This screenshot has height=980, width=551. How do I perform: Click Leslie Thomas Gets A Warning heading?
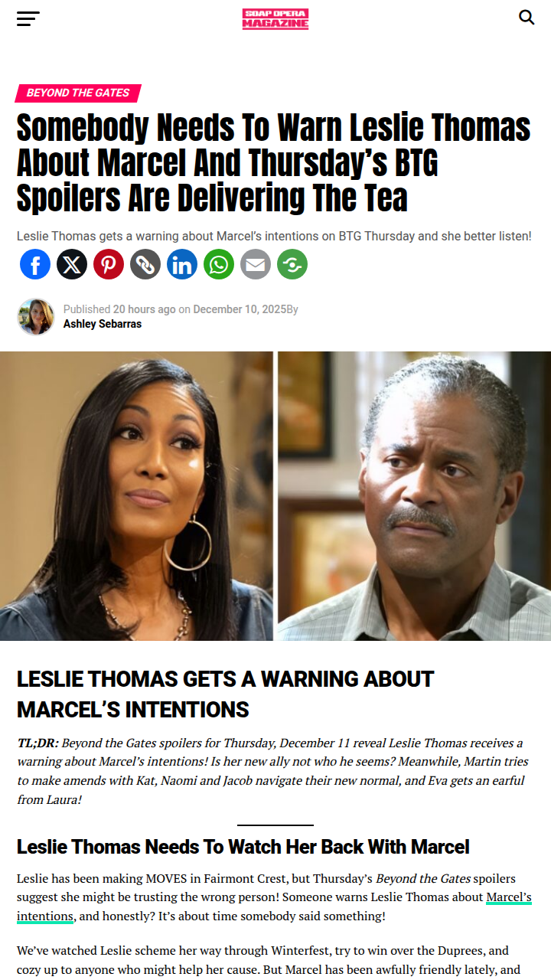pyautogui.click(x=226, y=694)
